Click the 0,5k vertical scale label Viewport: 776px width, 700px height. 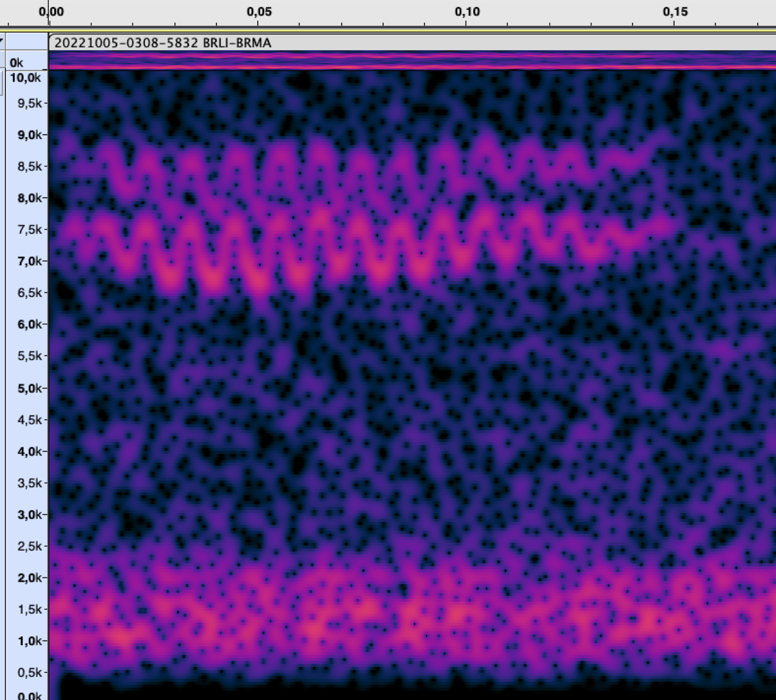(x=28, y=673)
